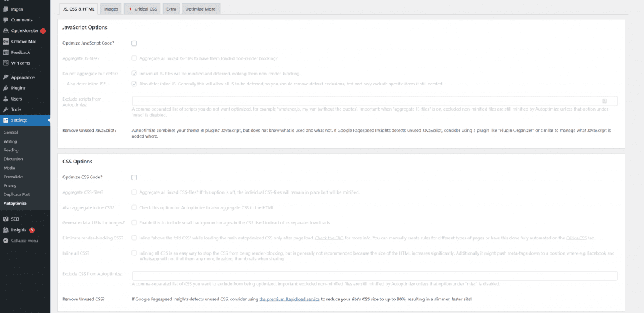Click the Comments speech bubble icon
The height and width of the screenshot is (313, 644).
(5, 19)
